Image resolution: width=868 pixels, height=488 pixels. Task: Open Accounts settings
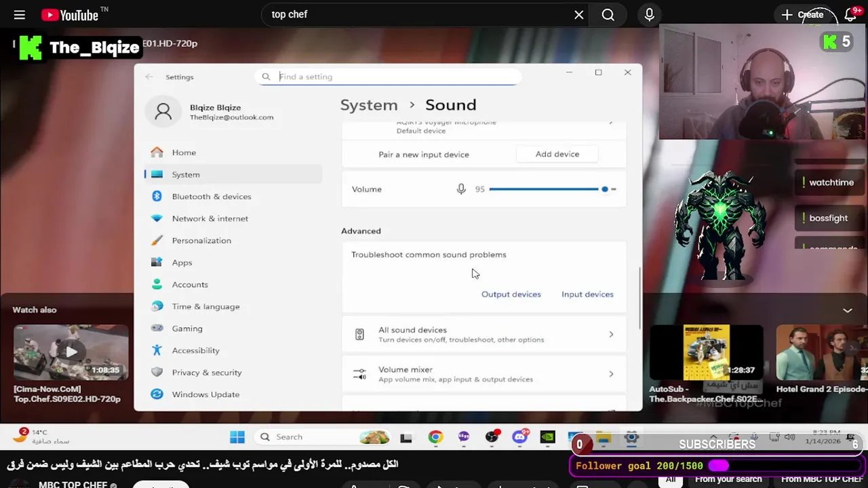pos(233,285)
